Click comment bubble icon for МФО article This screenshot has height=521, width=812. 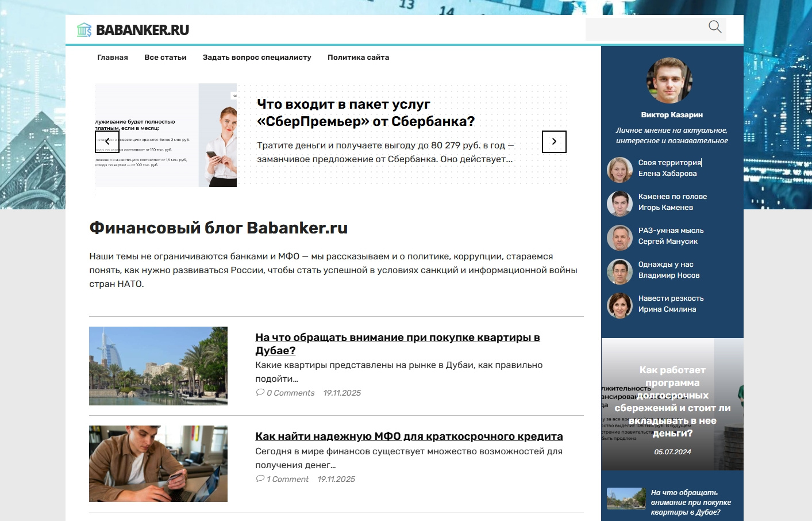[260, 478]
